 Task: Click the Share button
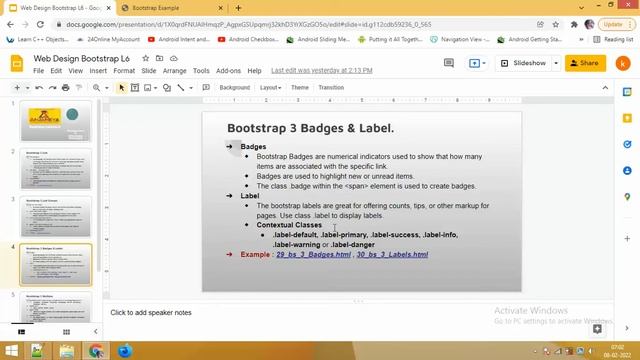585,63
